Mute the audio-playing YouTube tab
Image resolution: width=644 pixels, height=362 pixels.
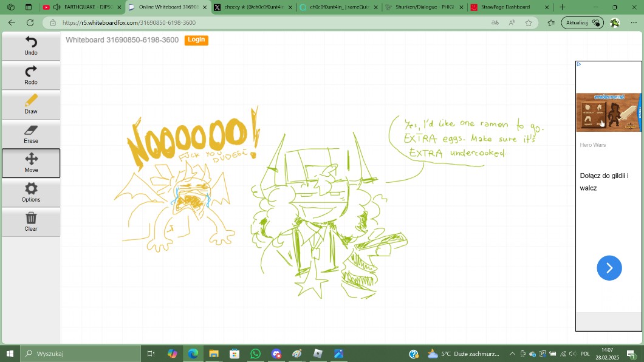click(x=57, y=7)
